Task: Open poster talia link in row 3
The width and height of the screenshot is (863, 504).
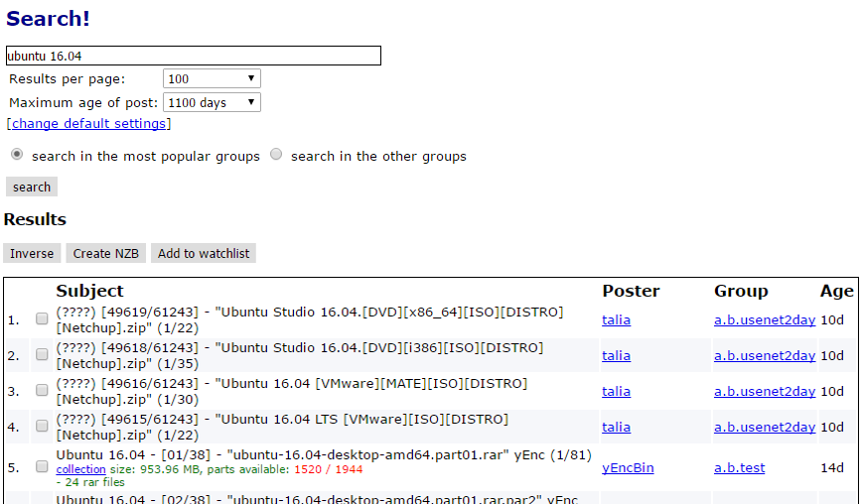Action: point(616,391)
